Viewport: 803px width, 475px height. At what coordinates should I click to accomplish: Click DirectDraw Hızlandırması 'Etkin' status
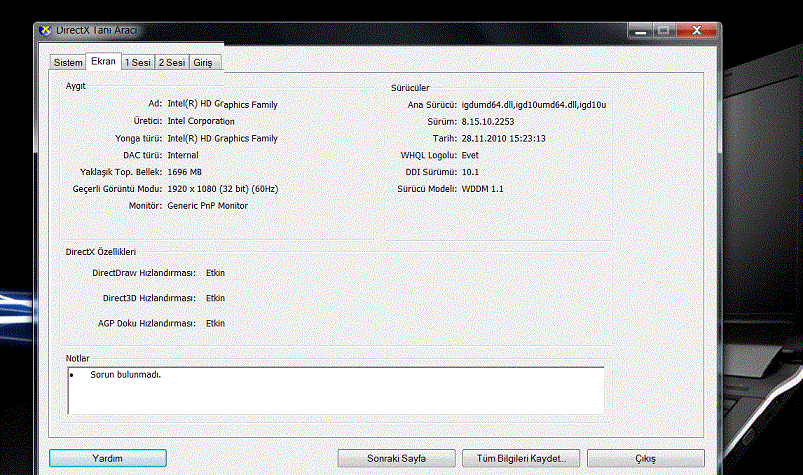coord(215,273)
